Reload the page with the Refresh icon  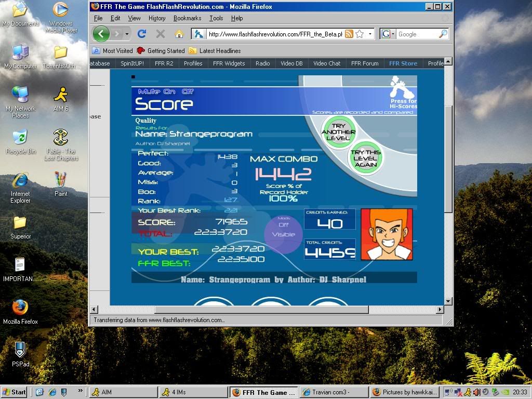click(141, 34)
